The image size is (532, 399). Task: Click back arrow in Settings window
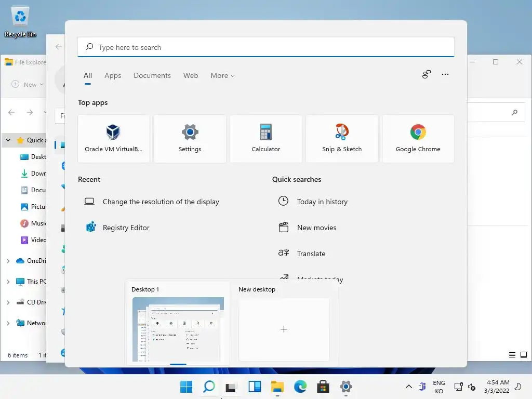(58, 47)
